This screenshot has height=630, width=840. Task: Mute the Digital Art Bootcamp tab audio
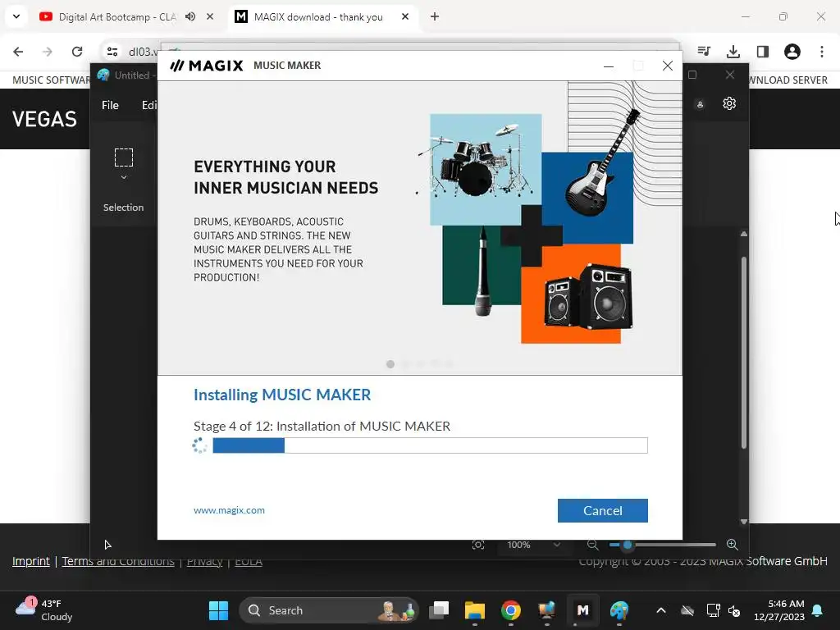coord(190,16)
